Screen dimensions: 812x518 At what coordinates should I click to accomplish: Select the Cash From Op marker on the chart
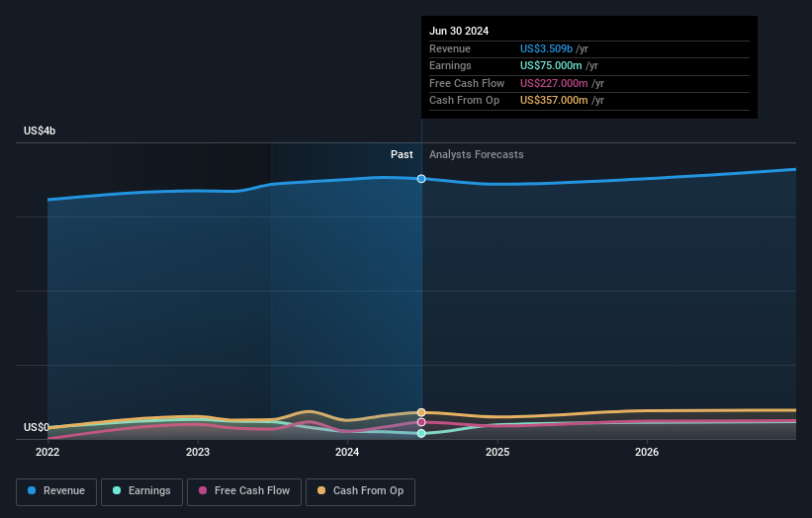point(421,412)
